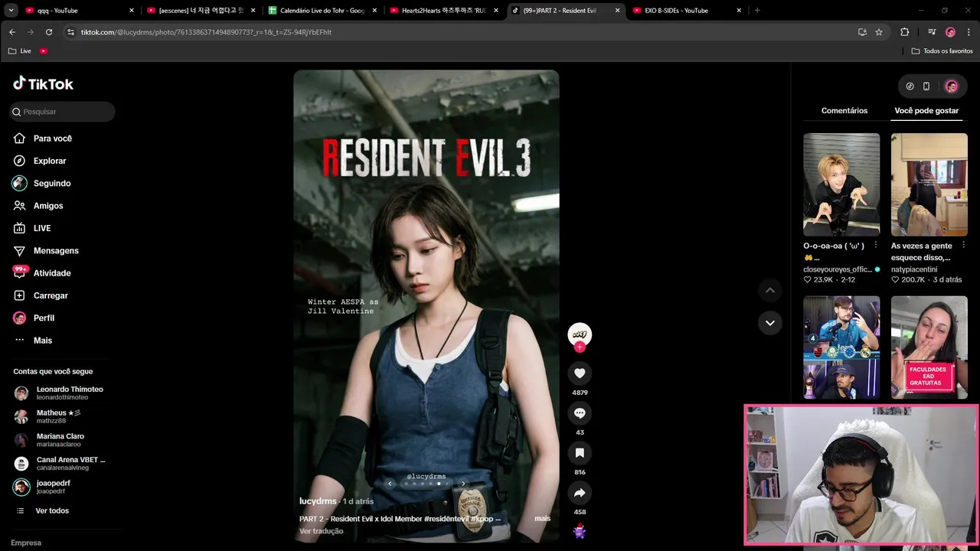The width and height of the screenshot is (980, 551).
Task: Open the Seguindo feed
Action: [41, 184]
